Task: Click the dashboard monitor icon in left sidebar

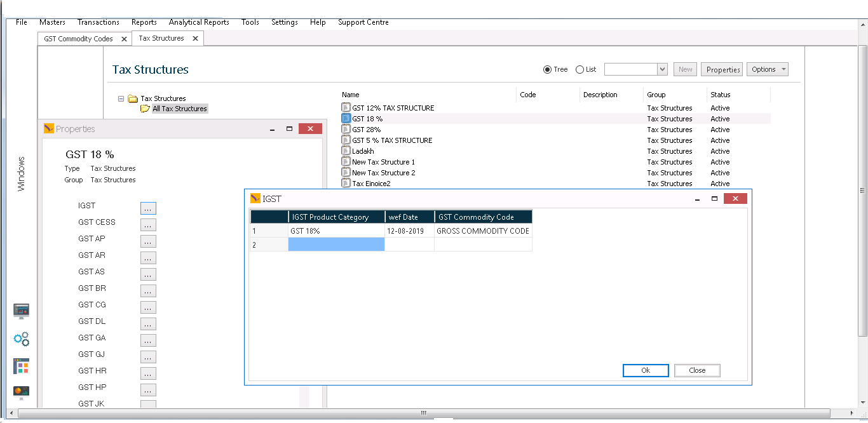Action: coord(22,311)
